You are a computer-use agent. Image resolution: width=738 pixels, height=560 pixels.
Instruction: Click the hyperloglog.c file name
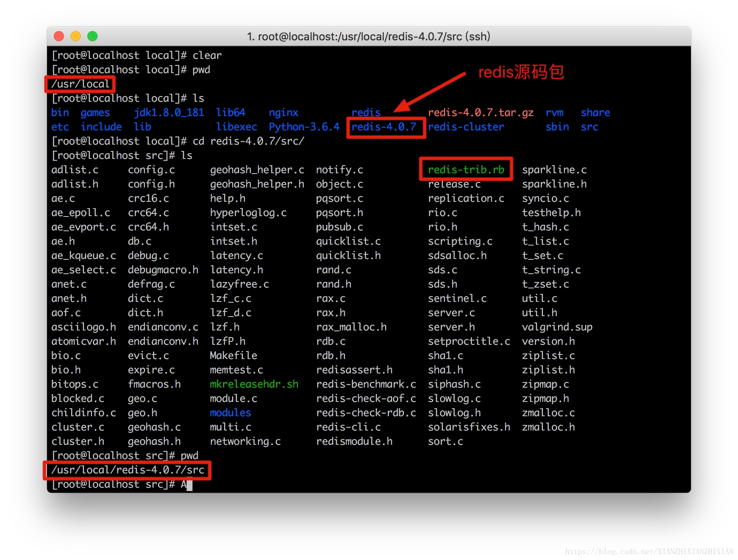tap(248, 213)
